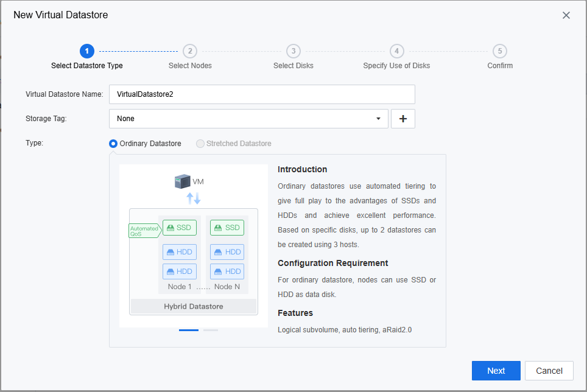This screenshot has width=587, height=392.
Task: Click the Hybrid Datastore caption
Action: pos(194,306)
